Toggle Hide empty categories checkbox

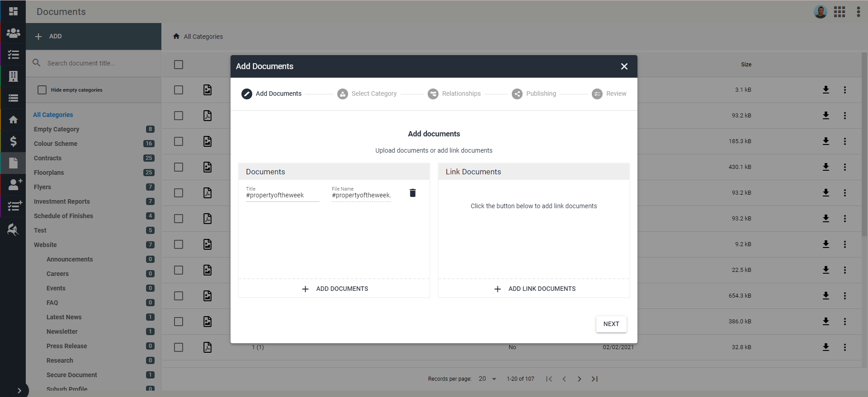42,90
